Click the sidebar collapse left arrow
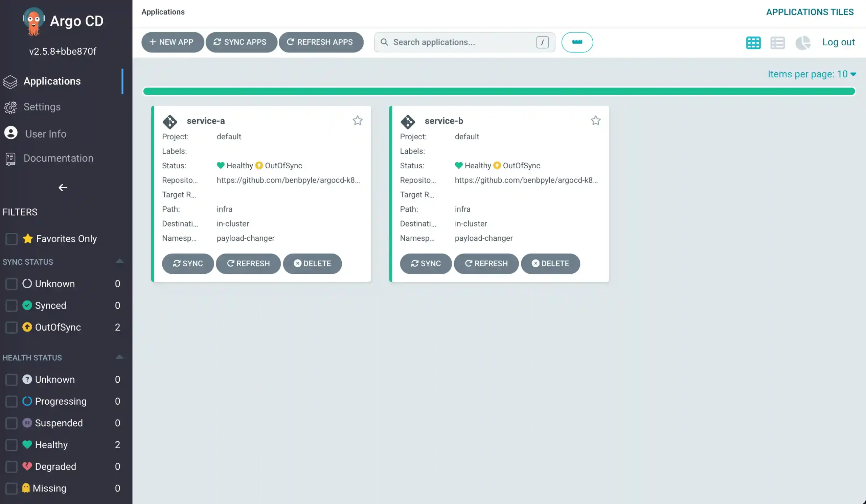The height and width of the screenshot is (504, 866). (63, 188)
